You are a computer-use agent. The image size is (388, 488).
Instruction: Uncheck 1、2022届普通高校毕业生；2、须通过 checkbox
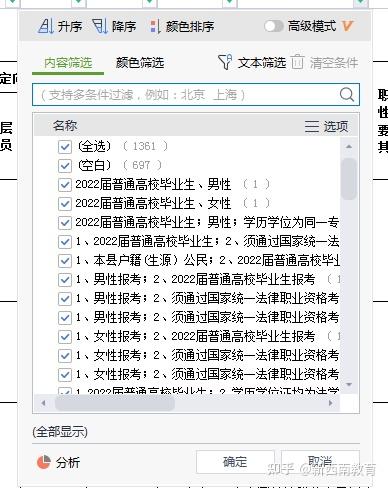pos(65,241)
